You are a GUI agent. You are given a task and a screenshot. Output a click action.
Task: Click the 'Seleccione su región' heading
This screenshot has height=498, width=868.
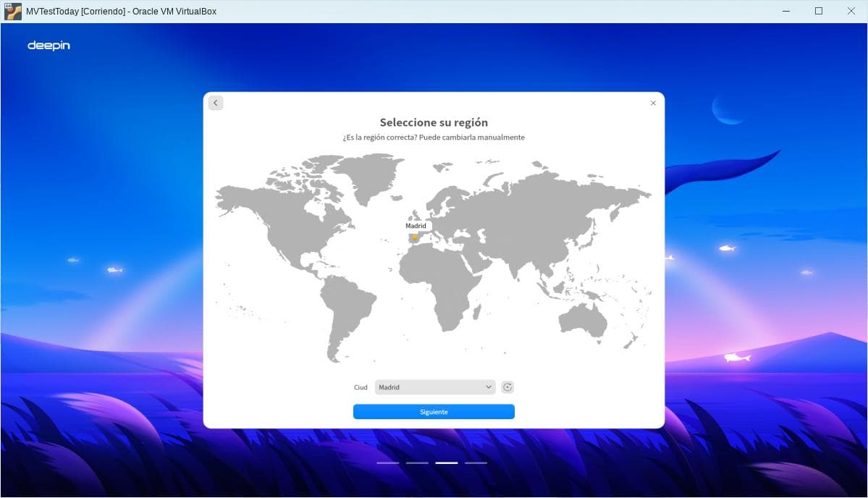coord(434,122)
